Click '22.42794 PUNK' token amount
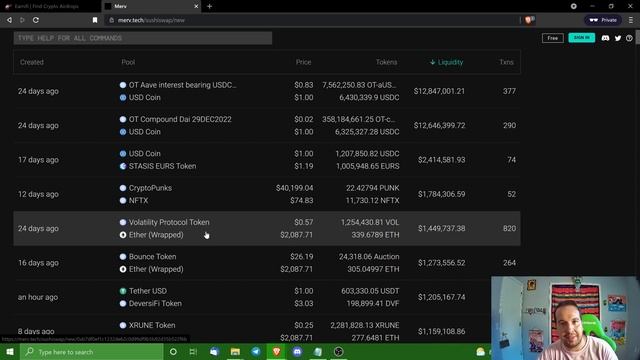640x360 pixels. tap(373, 188)
